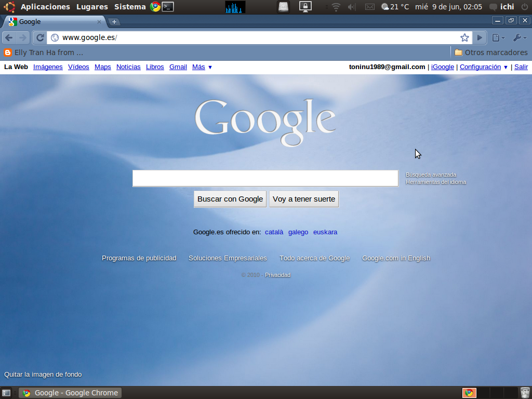Viewport: 532px width, 399px height.
Task: Open the Noticias link
Action: [x=128, y=67]
